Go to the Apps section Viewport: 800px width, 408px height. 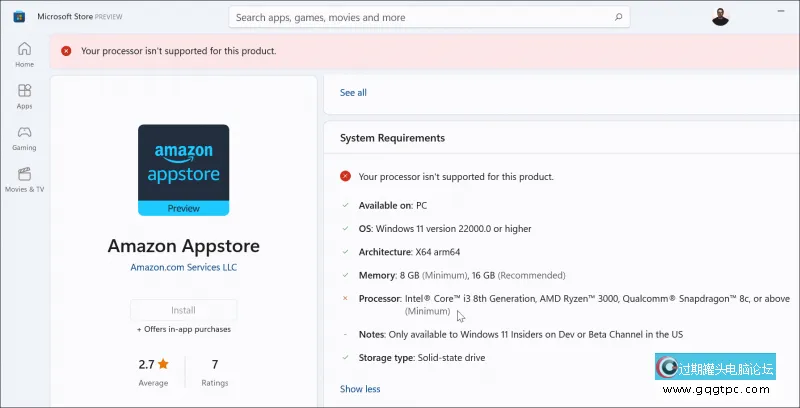tap(24, 96)
